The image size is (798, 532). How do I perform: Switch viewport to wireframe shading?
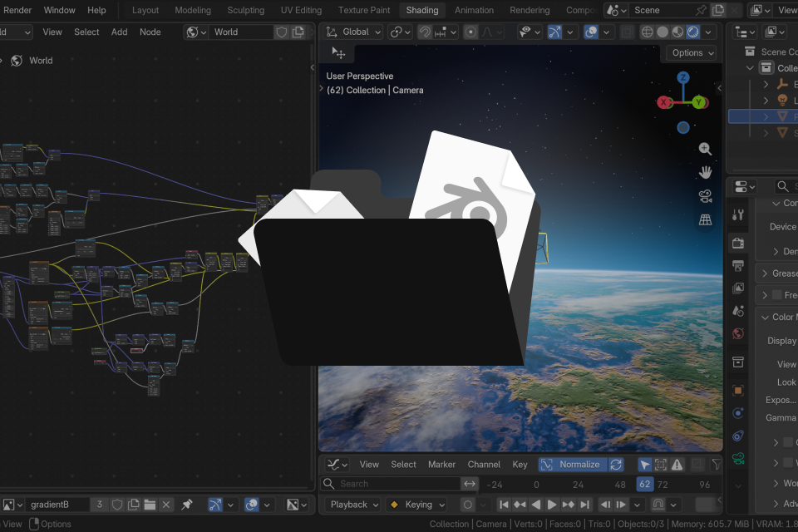647,32
